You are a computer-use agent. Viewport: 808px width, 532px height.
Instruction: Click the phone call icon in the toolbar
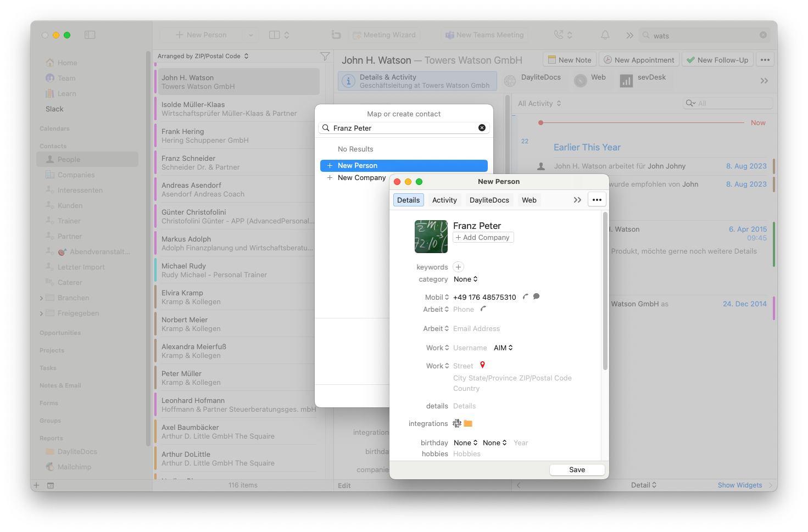[559, 35]
